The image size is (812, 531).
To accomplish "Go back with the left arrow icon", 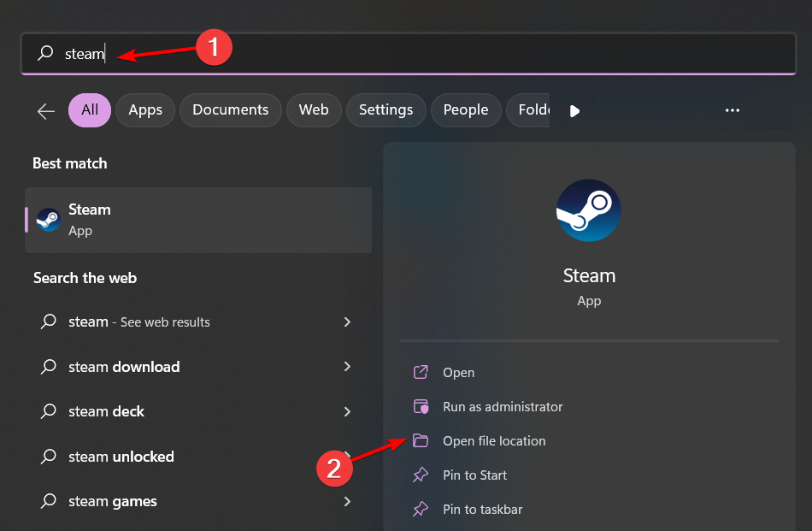I will (x=46, y=111).
